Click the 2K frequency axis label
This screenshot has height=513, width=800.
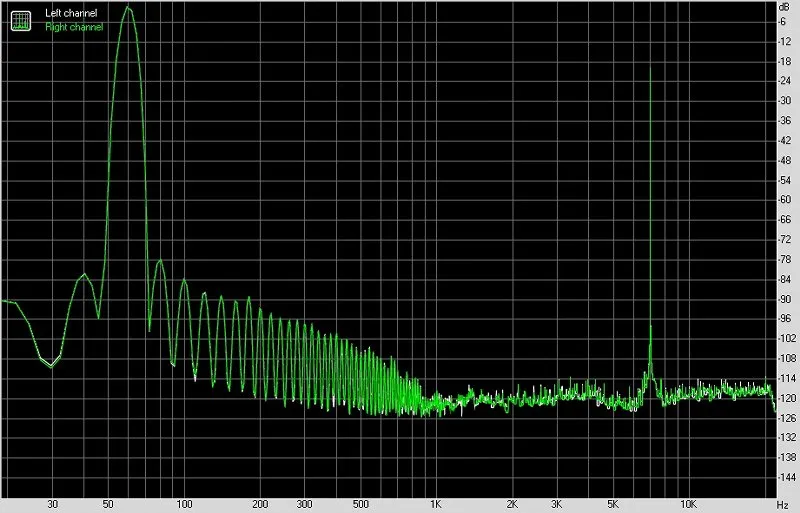coord(512,504)
